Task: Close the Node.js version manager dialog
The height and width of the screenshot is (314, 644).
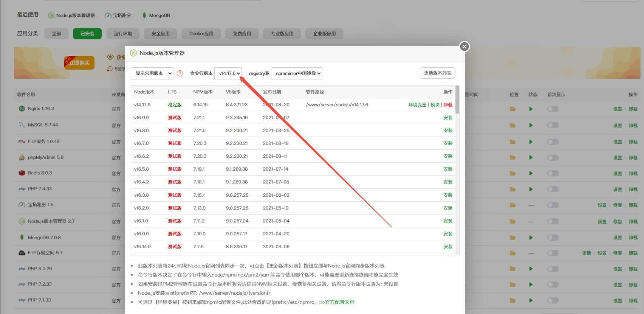Action: (x=464, y=46)
